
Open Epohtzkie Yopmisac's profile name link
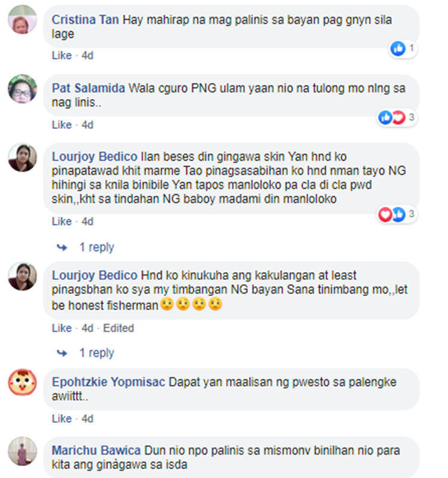pyautogui.click(x=108, y=382)
